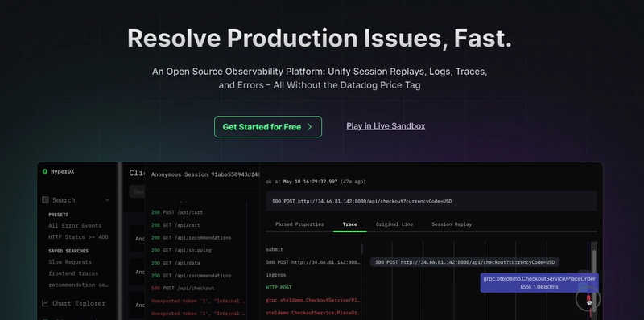Click the red span marker in timeline
644x320 pixels.
tap(588, 297)
